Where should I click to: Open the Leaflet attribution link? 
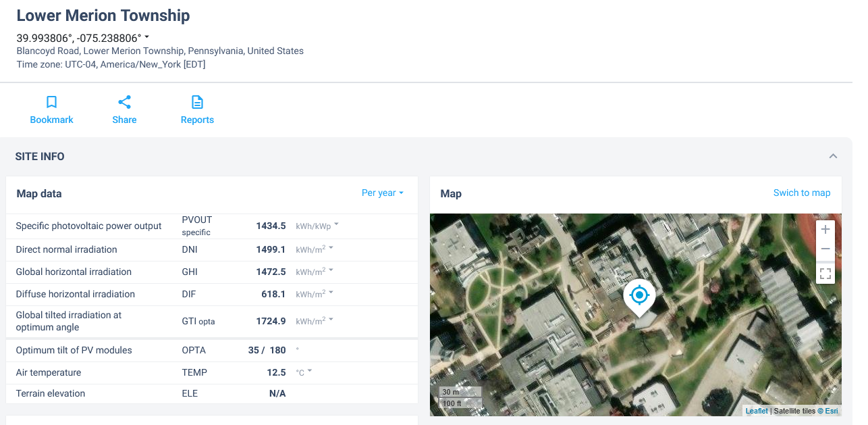coord(757,411)
